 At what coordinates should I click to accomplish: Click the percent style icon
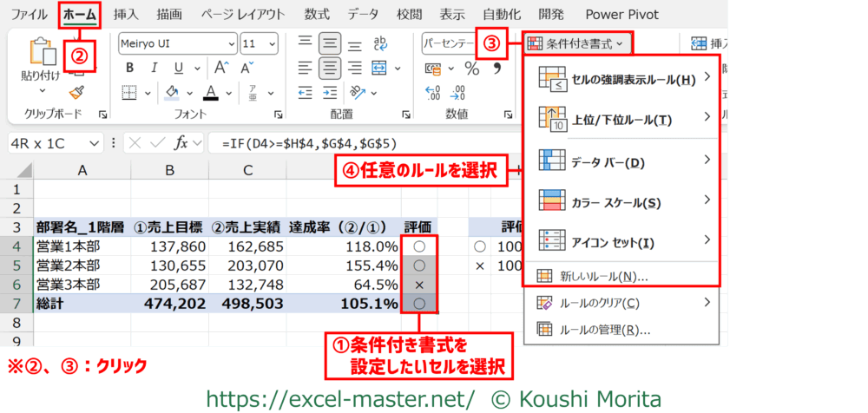click(x=472, y=68)
